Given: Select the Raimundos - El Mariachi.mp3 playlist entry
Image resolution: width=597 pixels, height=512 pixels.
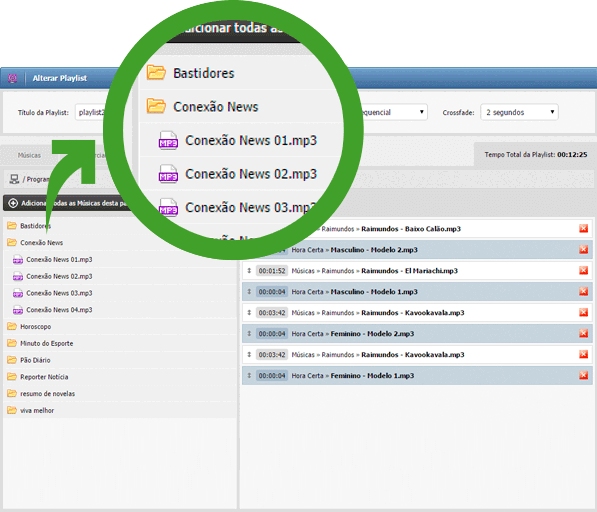Looking at the screenshot, I should pos(417,271).
